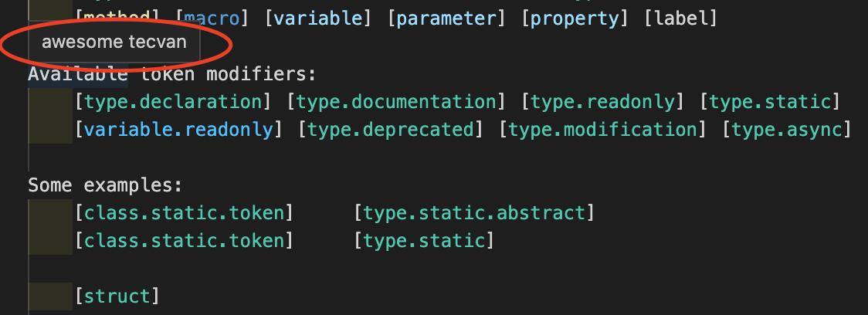
Task: Click the [struct] token
Action: coord(117,296)
